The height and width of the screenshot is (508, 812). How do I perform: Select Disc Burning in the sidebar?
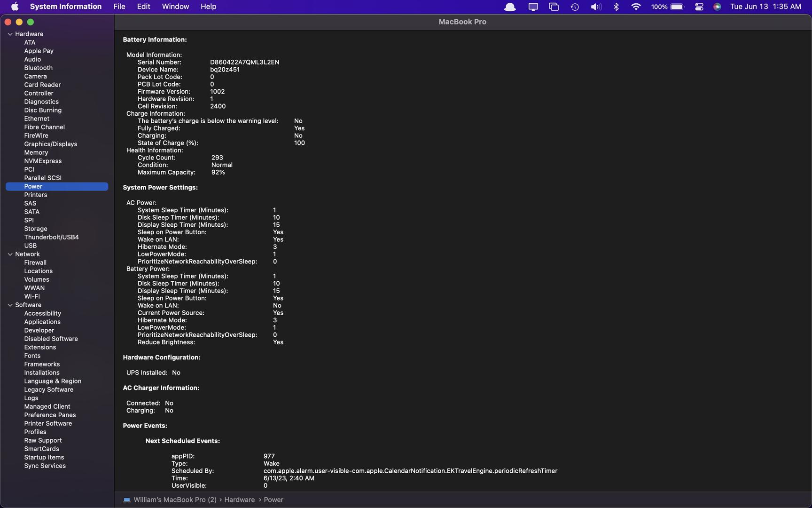coord(43,110)
